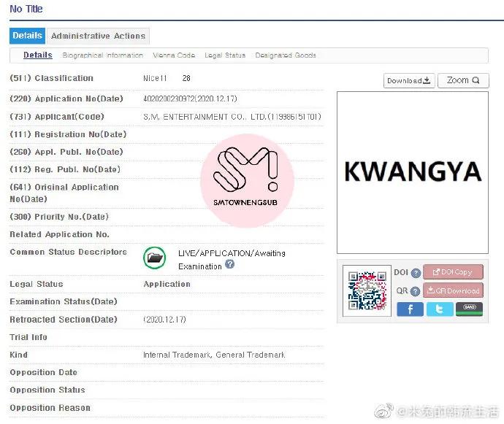
Task: Click the KWANGYA trademark image
Action: pos(413,172)
